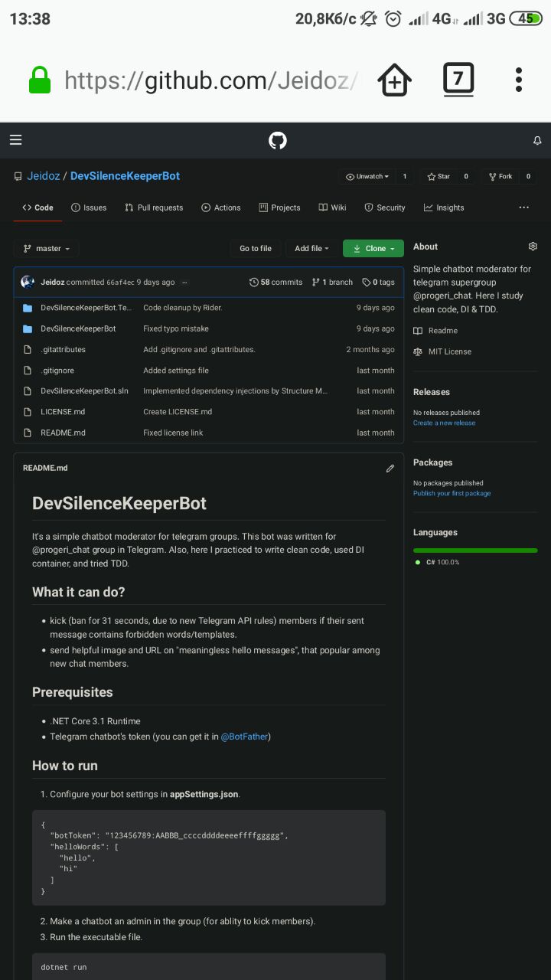Open the DevSilenceKeeperBot folder
Screen dimensions: 551x980
78,328
